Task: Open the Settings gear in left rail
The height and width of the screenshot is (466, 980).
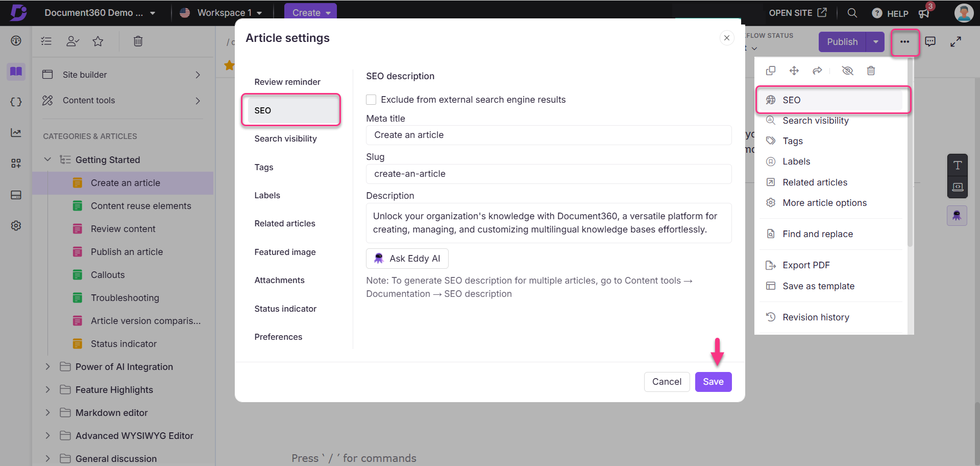Action: 16,225
